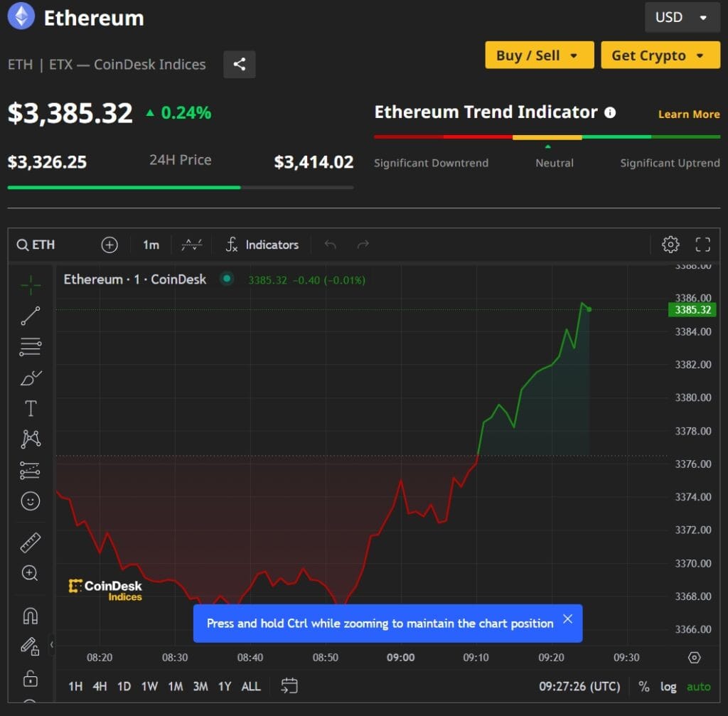728x716 pixels.
Task: Toggle stay in drawing mode
Action: click(31, 646)
